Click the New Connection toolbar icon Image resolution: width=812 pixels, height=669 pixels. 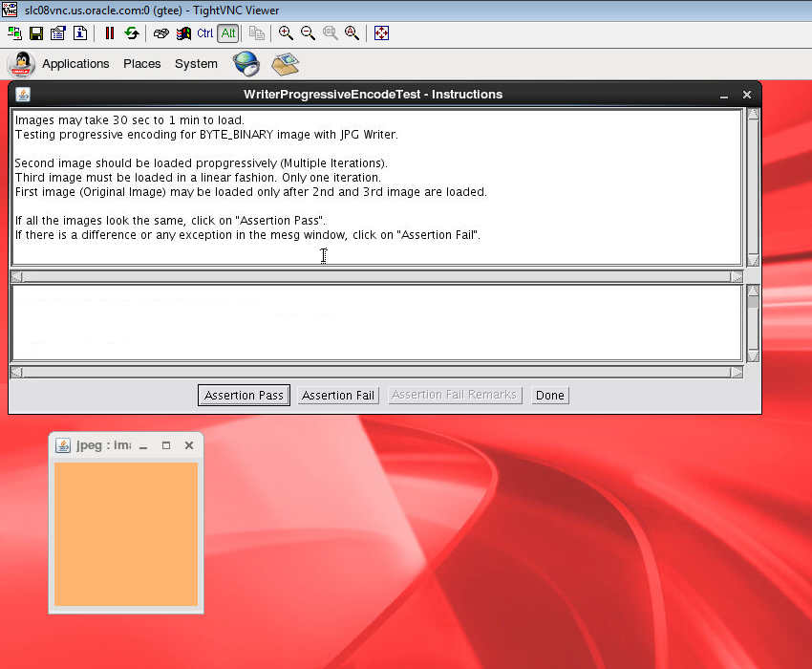15,33
